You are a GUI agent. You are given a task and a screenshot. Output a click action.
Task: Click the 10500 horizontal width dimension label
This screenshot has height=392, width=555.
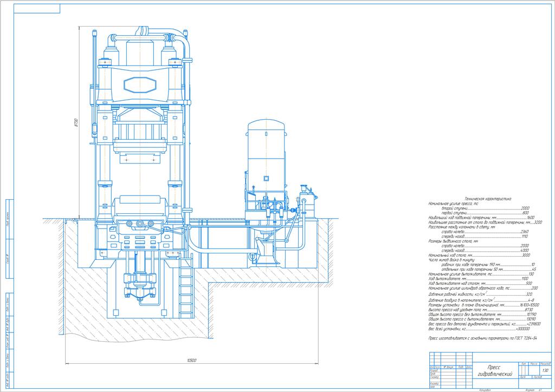tap(187, 360)
